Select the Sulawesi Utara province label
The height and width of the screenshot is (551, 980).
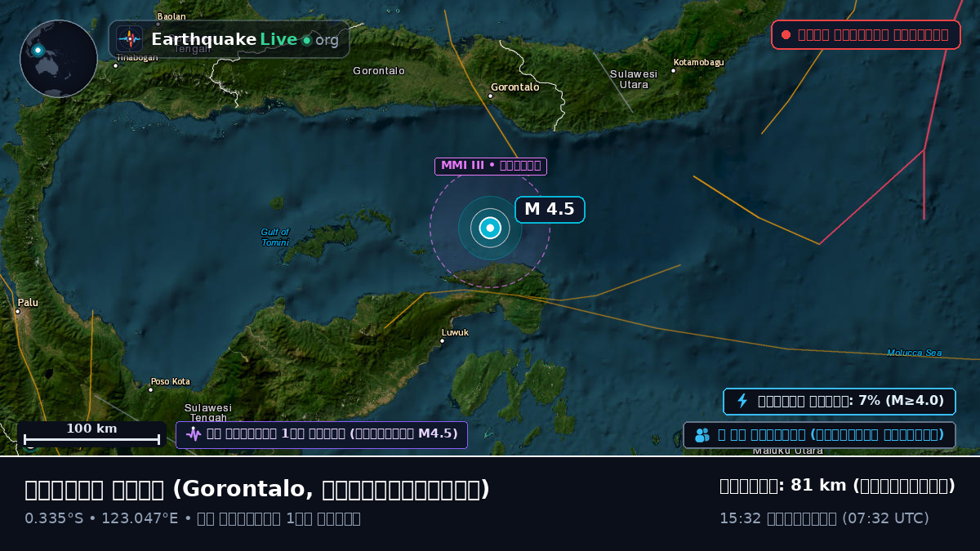click(x=634, y=79)
